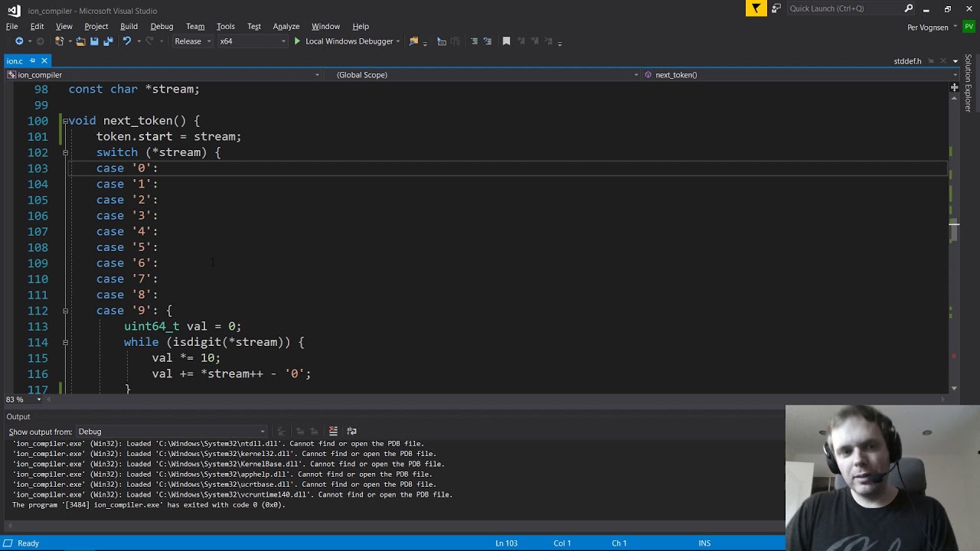Collapse the while isdigit loop outline

coord(65,342)
